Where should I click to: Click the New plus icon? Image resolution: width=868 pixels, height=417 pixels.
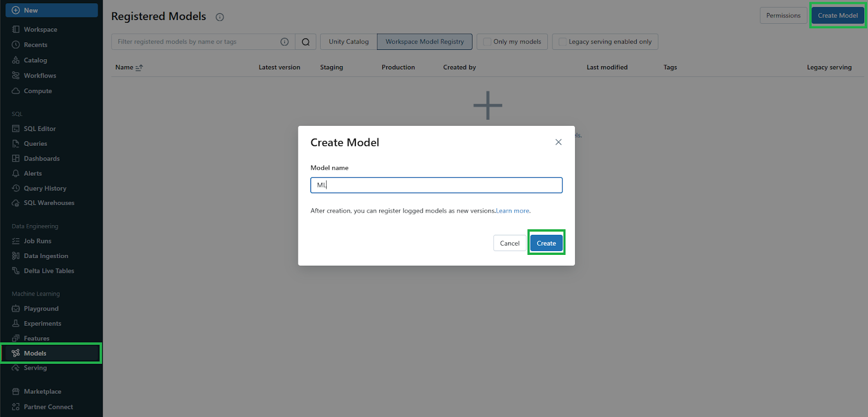[16, 10]
